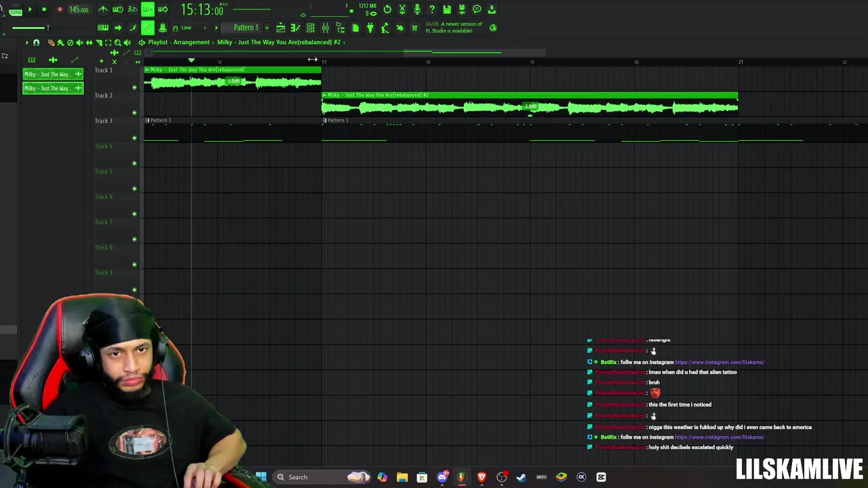Open the Browser view icon

click(x=340, y=28)
